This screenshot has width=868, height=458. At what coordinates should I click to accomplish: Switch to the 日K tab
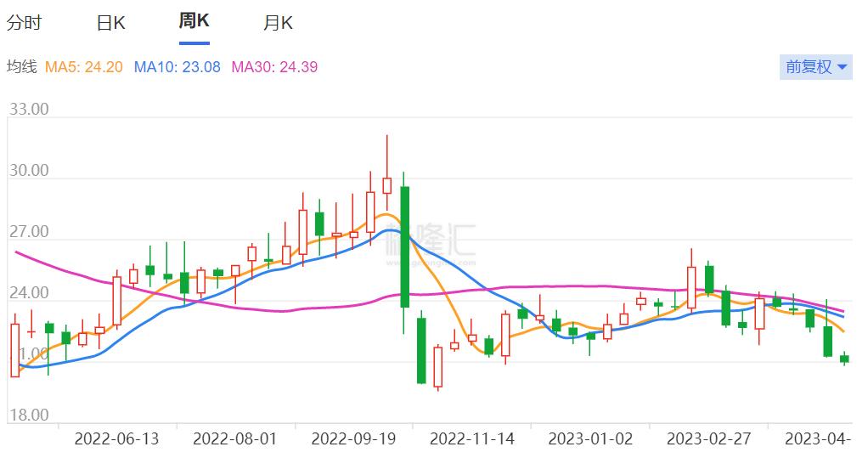(110, 23)
